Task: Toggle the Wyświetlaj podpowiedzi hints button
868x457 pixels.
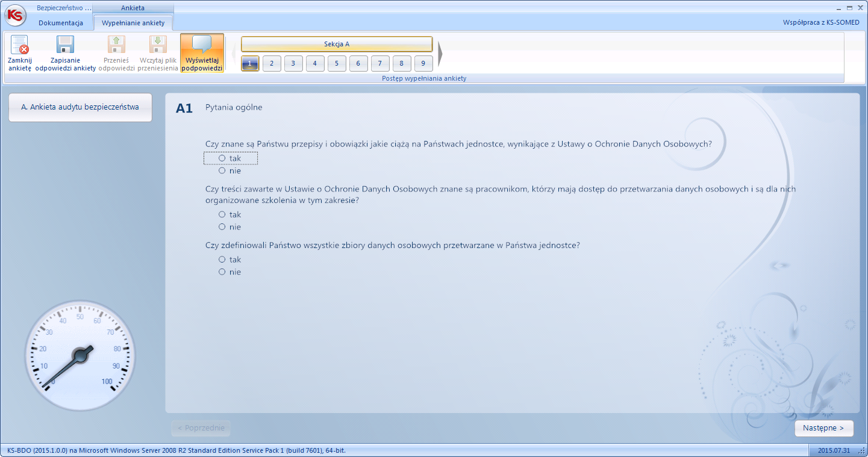Action: [x=202, y=53]
